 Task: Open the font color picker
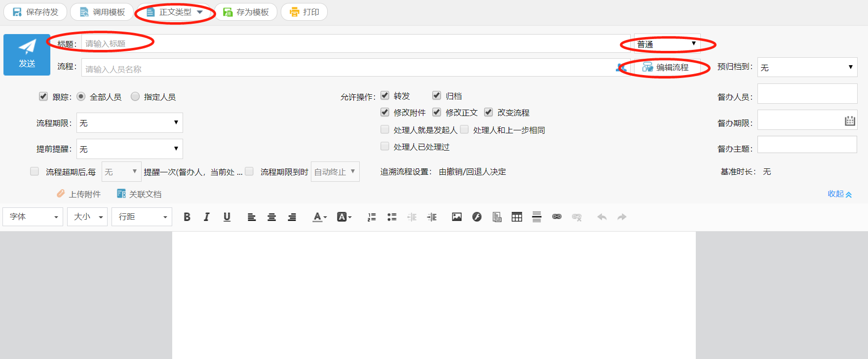[319, 217]
